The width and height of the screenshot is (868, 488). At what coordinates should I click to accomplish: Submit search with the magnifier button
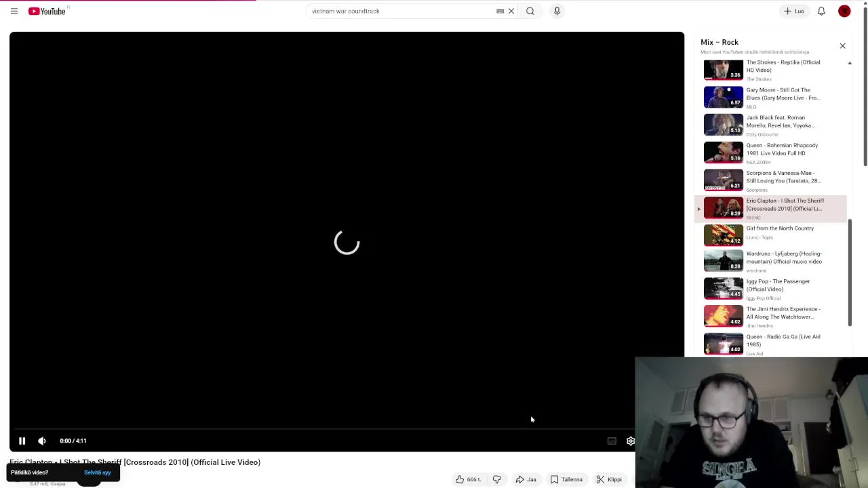(530, 11)
